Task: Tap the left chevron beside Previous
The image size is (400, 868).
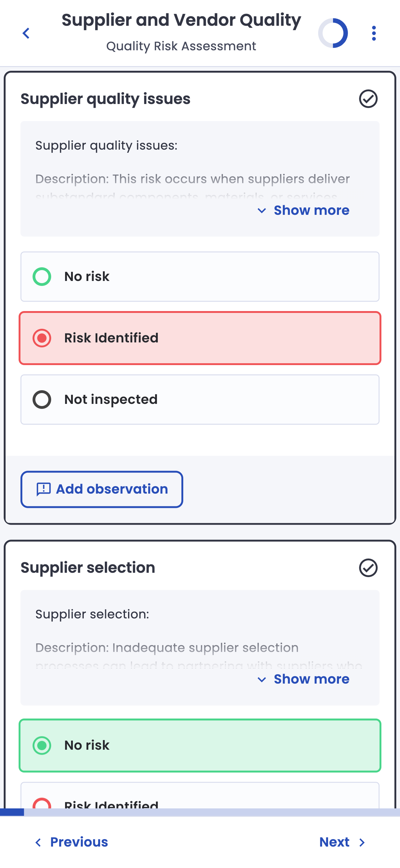Action: pos(38,843)
